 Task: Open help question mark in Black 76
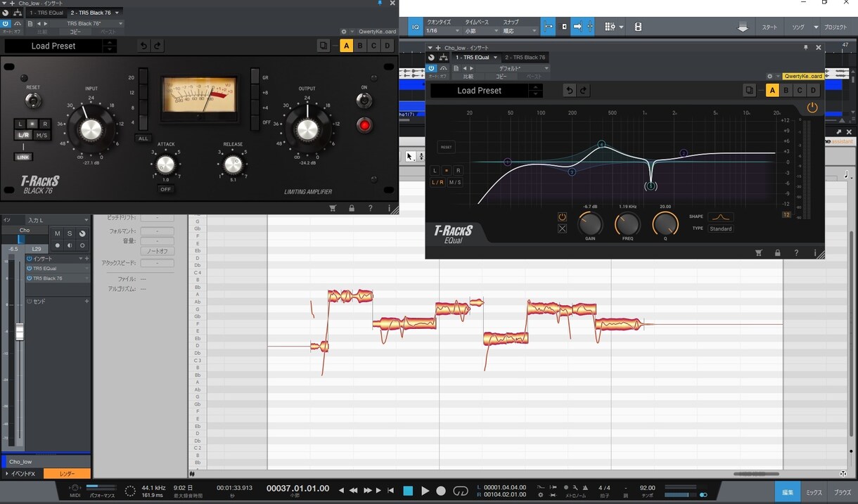[x=371, y=208]
